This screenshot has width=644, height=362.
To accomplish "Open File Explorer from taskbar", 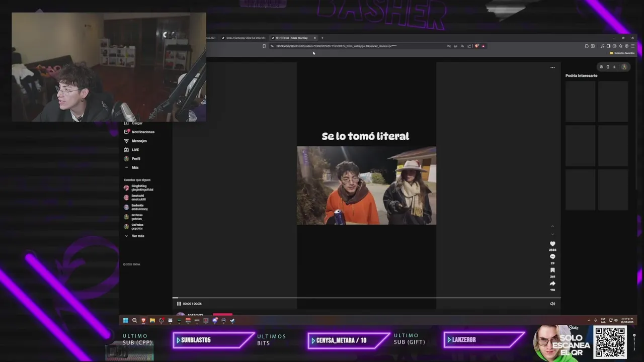I will coord(152,320).
